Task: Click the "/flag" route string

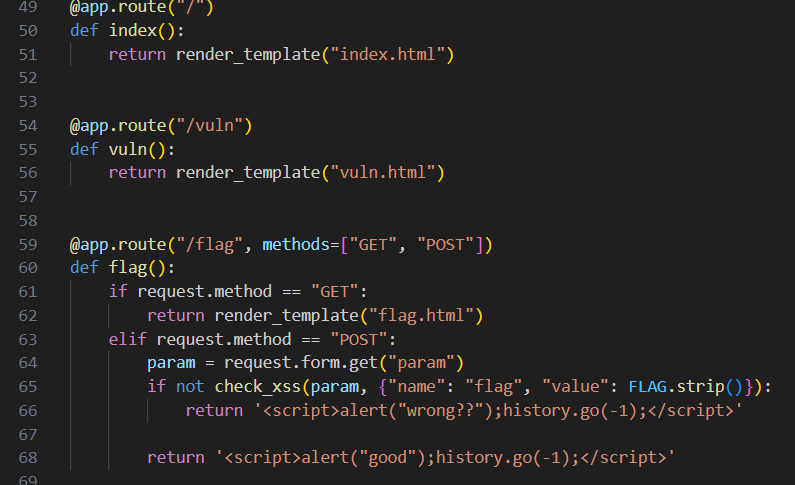Action: (209, 244)
